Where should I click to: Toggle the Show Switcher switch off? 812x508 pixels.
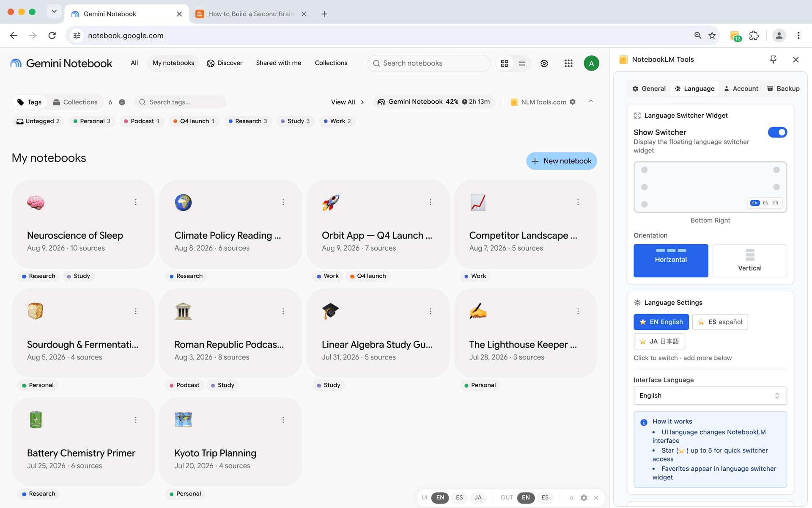[777, 133]
